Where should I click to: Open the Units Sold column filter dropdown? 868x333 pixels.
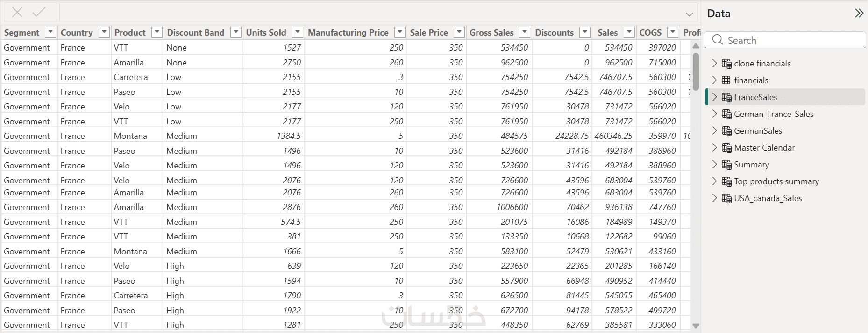297,32
